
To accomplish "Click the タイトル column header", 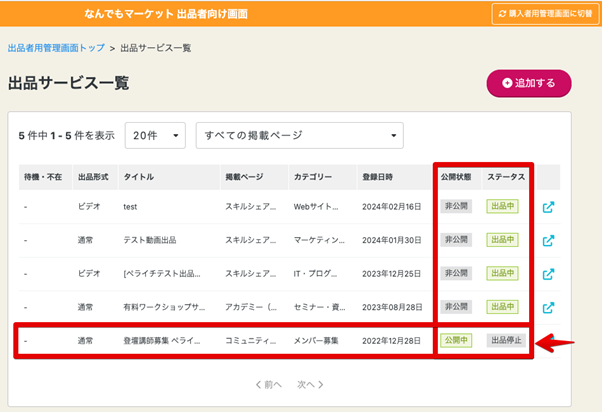I will click(x=139, y=177).
